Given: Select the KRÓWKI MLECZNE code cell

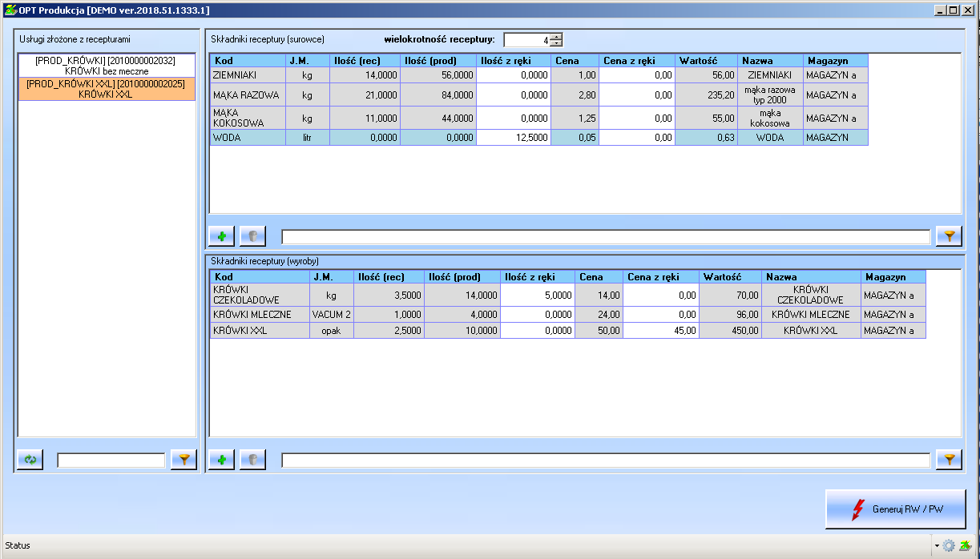Looking at the screenshot, I should tap(260, 315).
